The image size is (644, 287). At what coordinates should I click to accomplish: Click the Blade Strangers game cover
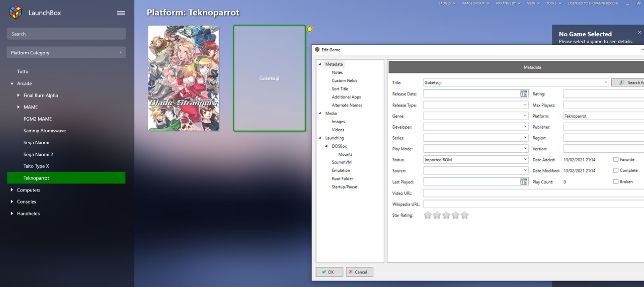(x=183, y=78)
